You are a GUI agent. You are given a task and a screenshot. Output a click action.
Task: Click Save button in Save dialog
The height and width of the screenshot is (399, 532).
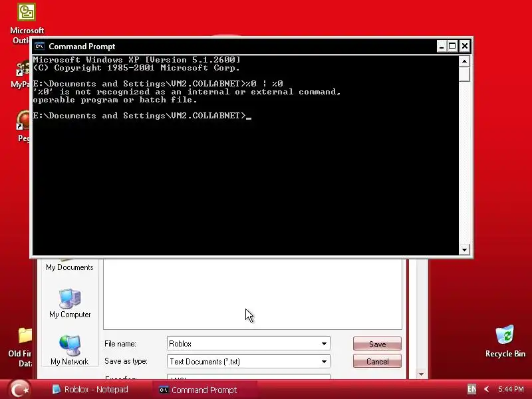(x=377, y=344)
